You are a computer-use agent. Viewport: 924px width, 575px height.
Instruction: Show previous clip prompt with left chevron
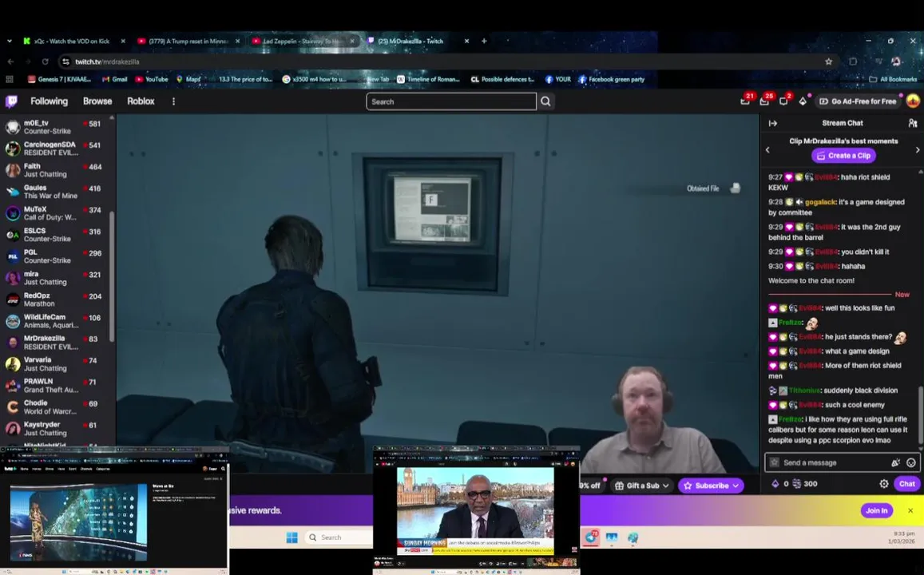[x=767, y=149]
